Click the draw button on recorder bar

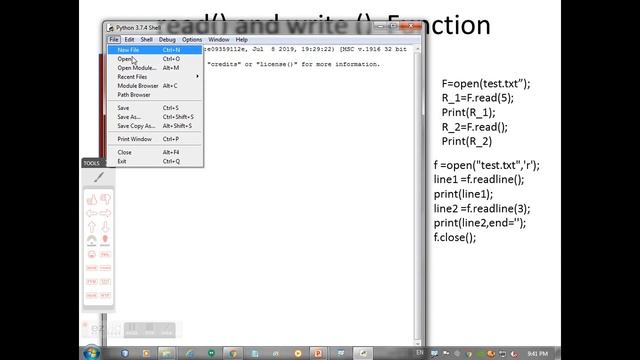pyautogui.click(x=167, y=330)
